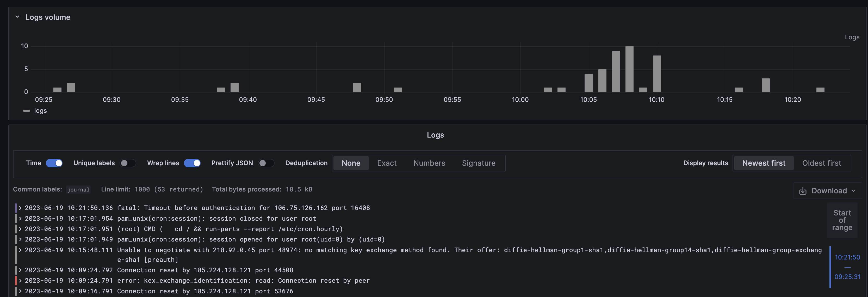Collapse the Logs volume panel chevron
Viewport: 868px width, 297px height.
tap(17, 17)
